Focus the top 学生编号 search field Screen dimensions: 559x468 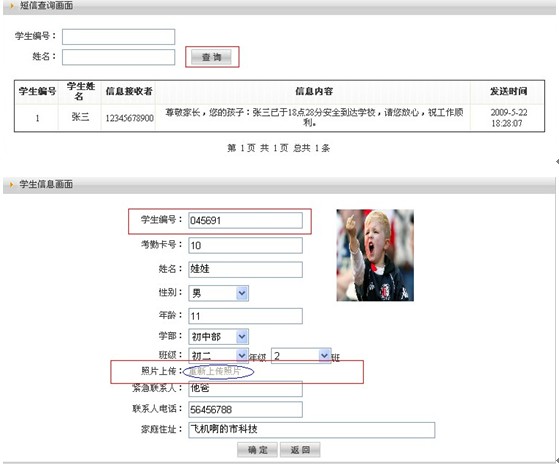(x=118, y=37)
